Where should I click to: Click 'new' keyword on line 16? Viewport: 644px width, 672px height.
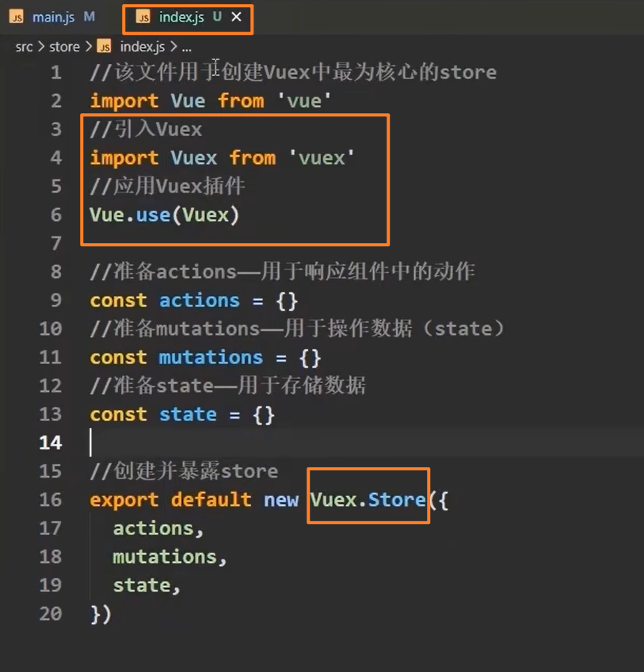pyautogui.click(x=281, y=500)
